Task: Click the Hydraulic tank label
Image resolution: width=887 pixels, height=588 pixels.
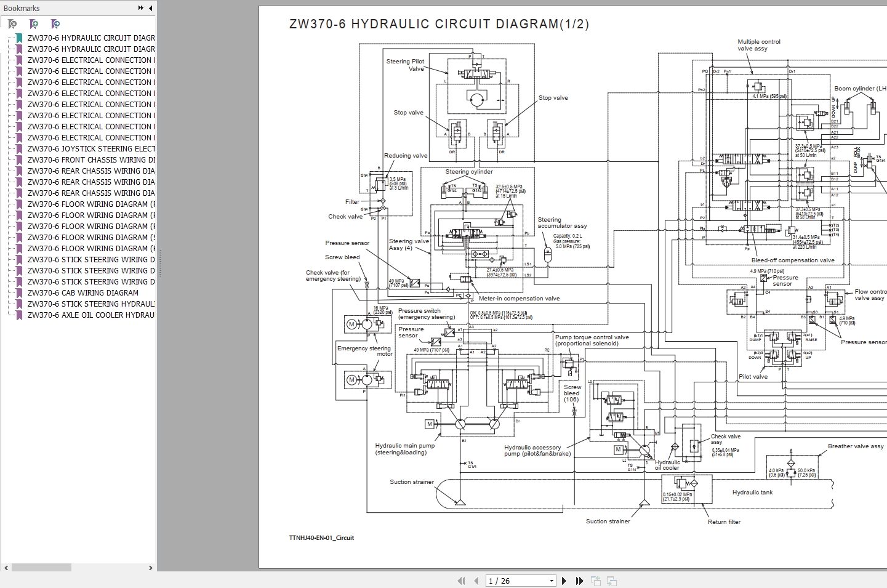Action: point(752,493)
